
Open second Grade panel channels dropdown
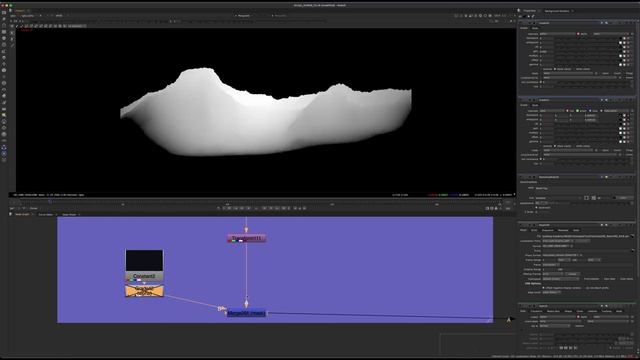(x=552, y=111)
